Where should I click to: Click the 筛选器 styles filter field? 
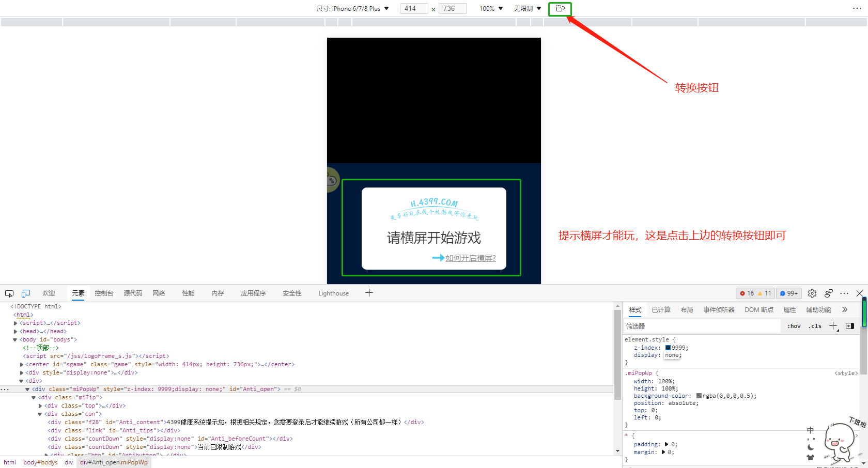coord(702,326)
